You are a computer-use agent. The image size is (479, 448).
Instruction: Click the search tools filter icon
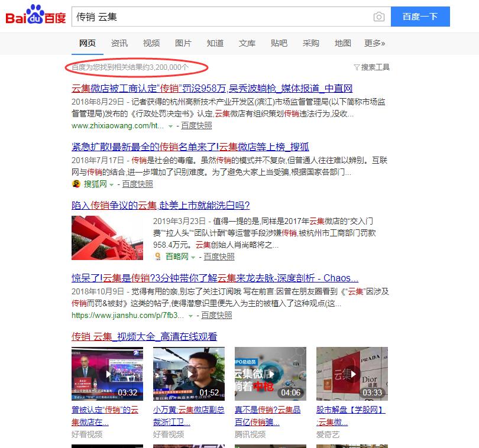point(357,67)
